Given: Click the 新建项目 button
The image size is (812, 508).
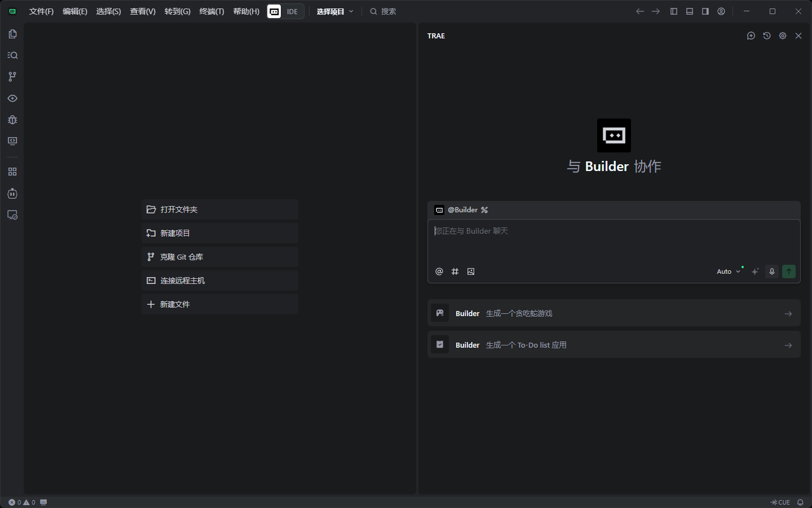Looking at the screenshot, I should [x=220, y=233].
